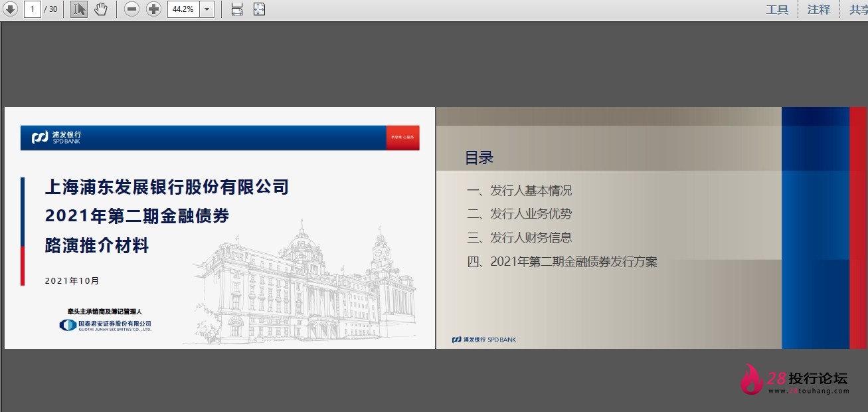The height and width of the screenshot is (412, 868).
Task: Click text 路演推介材料
Action: [x=97, y=245]
